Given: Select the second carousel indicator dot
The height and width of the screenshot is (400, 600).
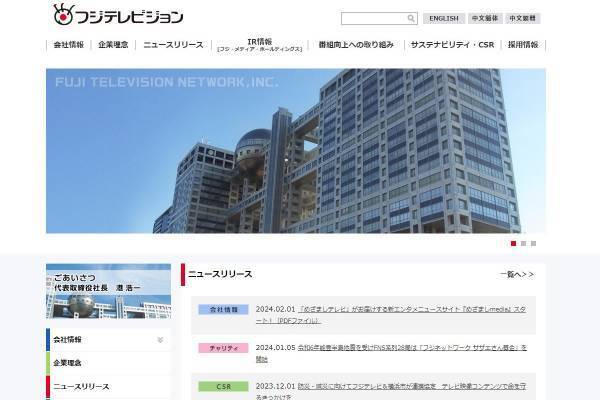Looking at the screenshot, I should [523, 243].
